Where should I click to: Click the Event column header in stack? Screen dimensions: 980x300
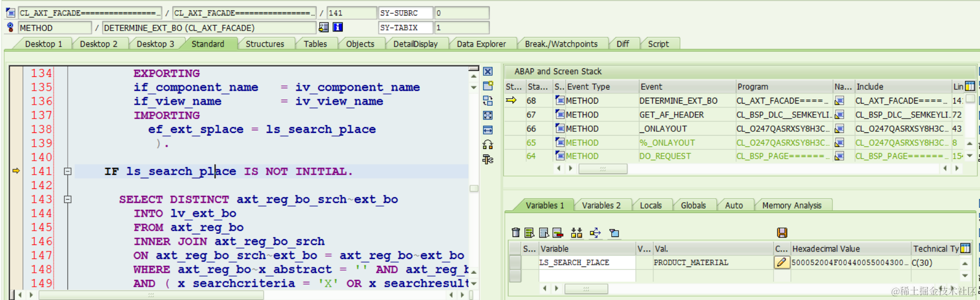coord(686,86)
